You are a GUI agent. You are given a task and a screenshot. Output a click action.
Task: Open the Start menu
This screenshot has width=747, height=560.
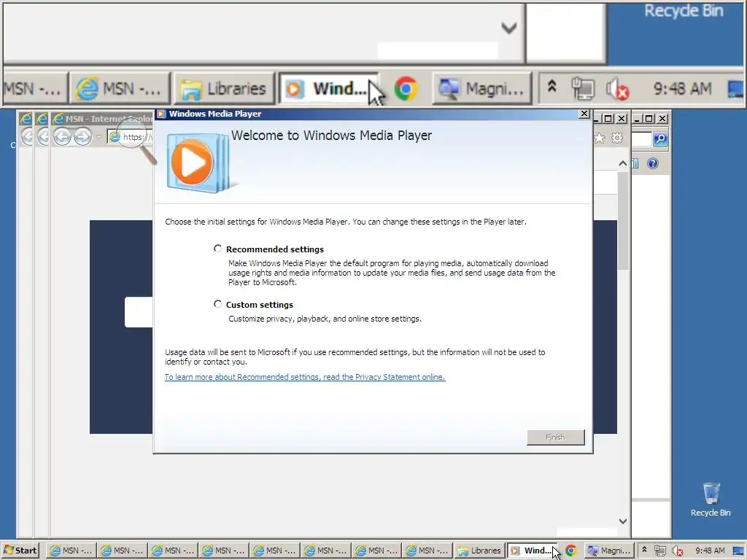[x=20, y=551]
